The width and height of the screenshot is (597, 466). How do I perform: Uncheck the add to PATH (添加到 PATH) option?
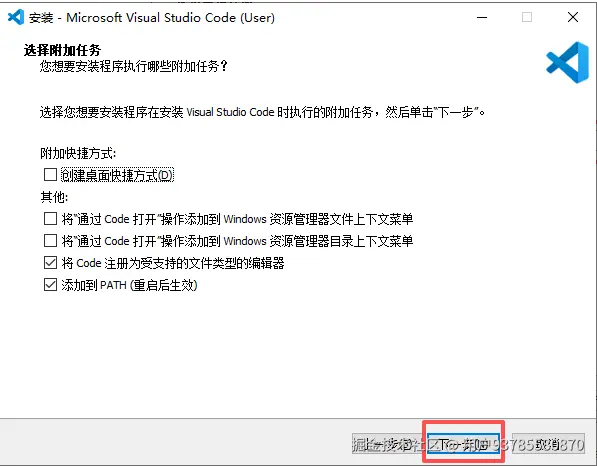[x=50, y=285]
